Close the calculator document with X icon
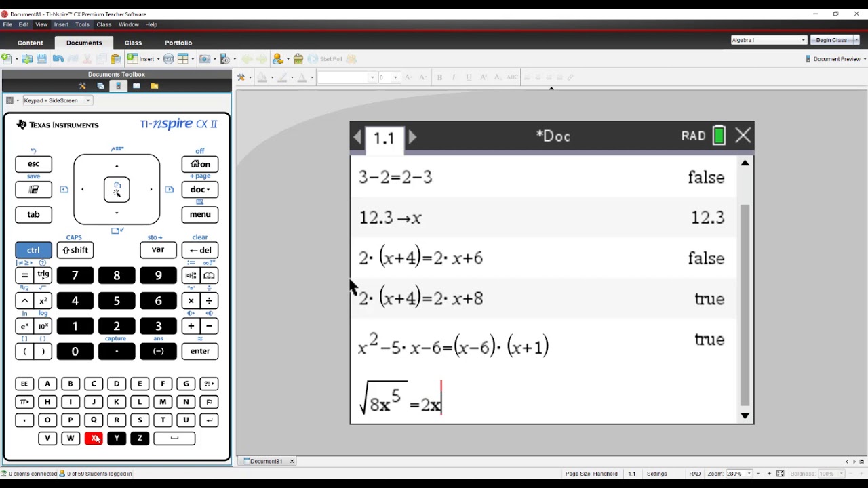The image size is (868, 488). click(x=743, y=136)
